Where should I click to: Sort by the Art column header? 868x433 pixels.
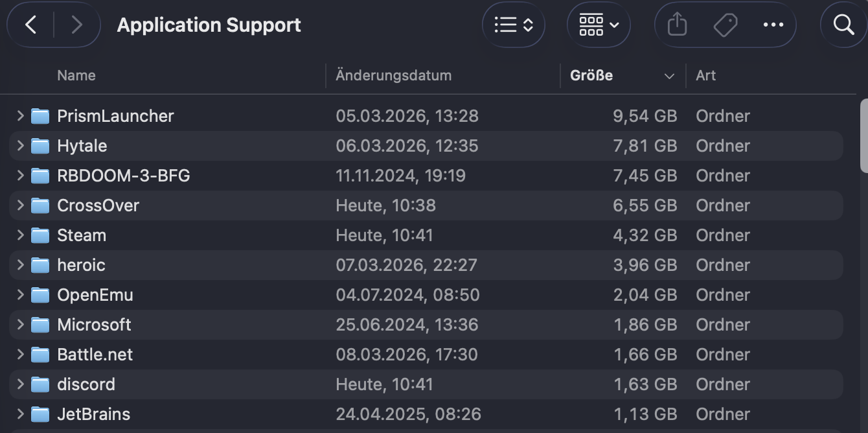click(706, 75)
